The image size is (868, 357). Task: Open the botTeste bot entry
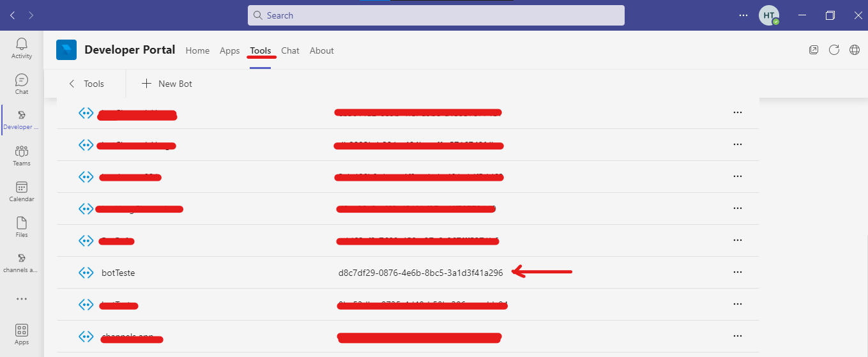(118, 273)
